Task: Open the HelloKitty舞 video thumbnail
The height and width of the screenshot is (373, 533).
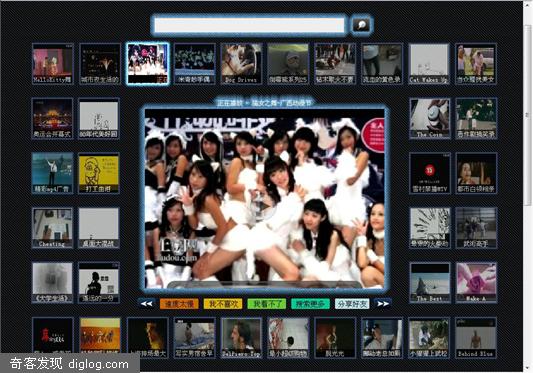Action: (x=52, y=64)
